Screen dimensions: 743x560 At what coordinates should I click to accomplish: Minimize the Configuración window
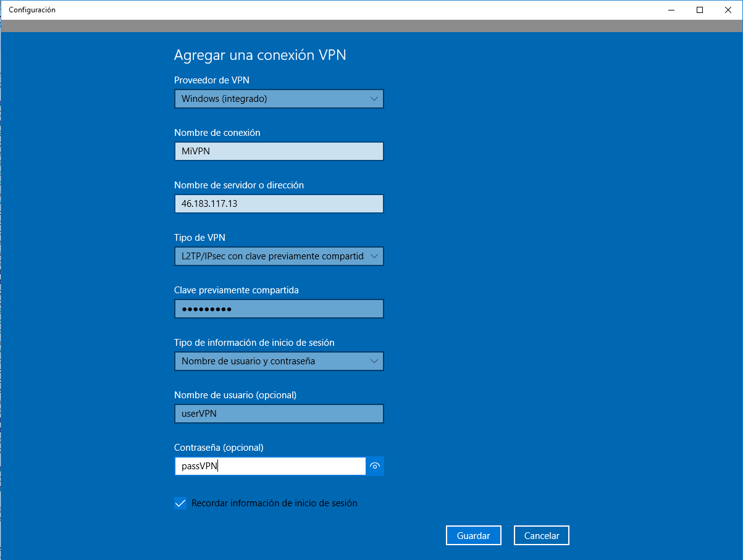(x=671, y=10)
